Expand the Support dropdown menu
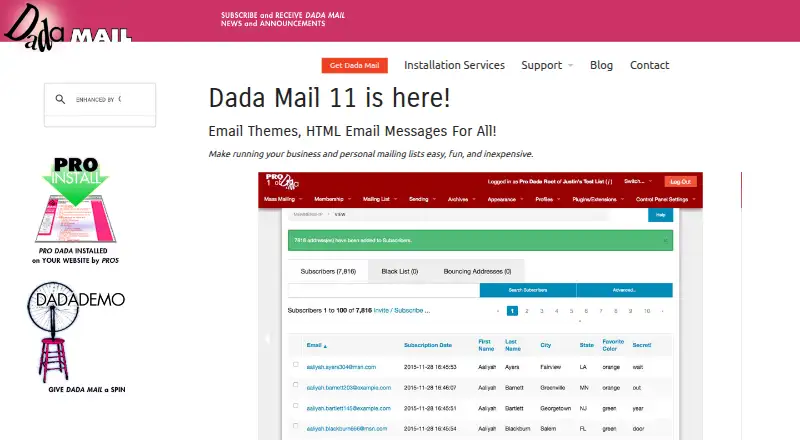This screenshot has height=440, width=800. 547,65
